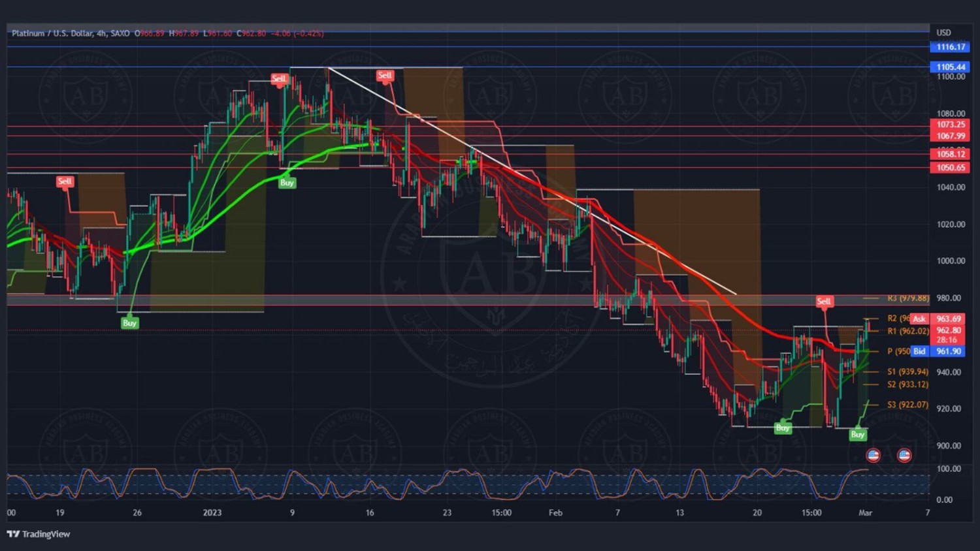Select the Buy marker just after February 20
The height and width of the screenshot is (551, 980).
point(783,428)
